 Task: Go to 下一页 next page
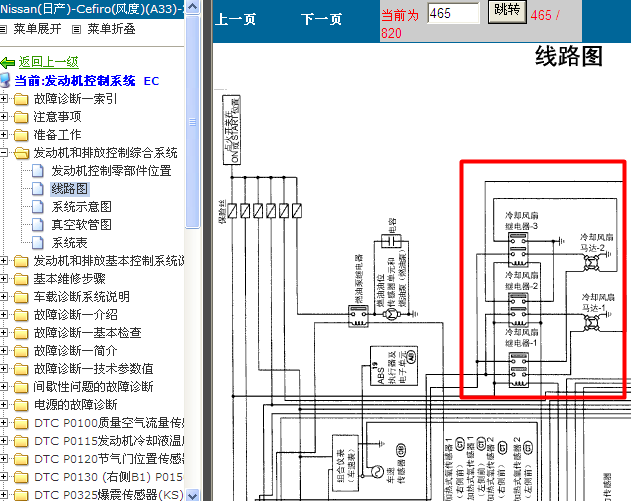point(322,19)
